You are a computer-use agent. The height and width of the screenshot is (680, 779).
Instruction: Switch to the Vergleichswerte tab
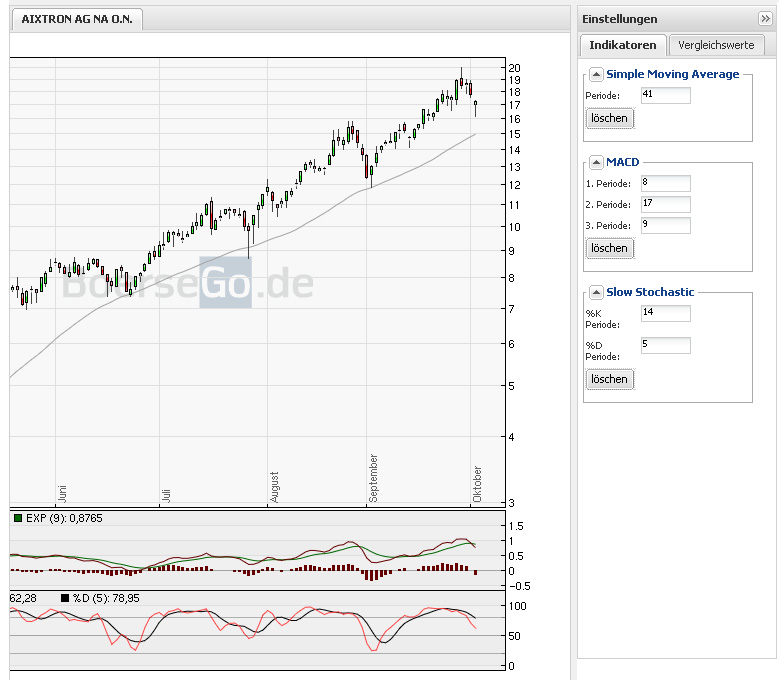[716, 45]
